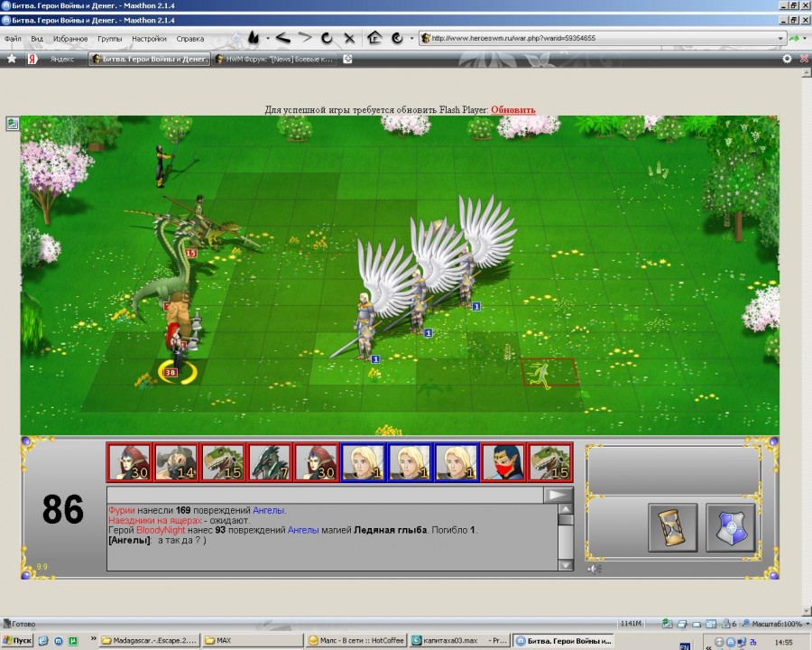Click the chat message input field

(325, 495)
